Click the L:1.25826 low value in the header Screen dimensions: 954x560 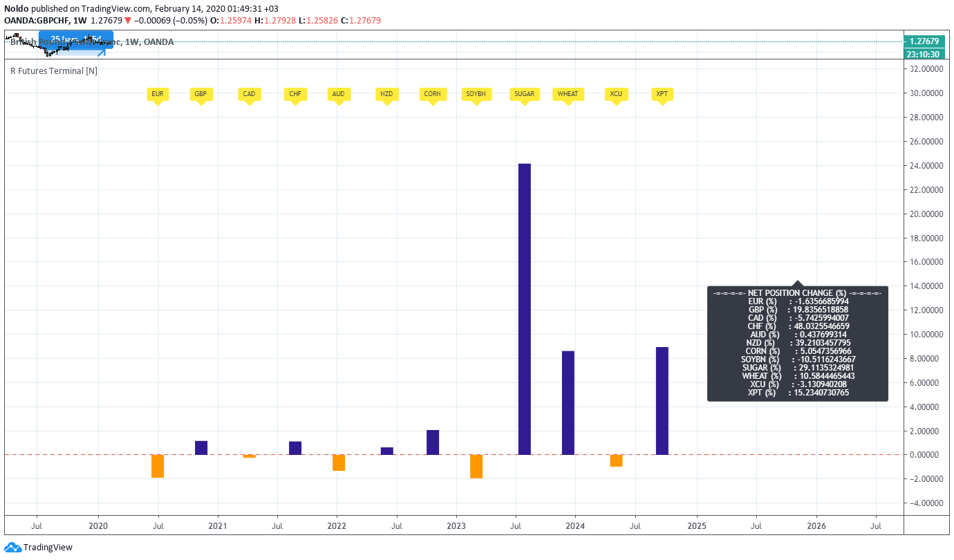319,20
